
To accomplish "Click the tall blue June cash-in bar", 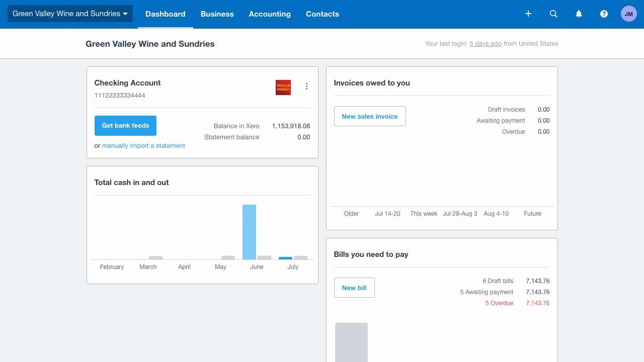I will 249,232.
